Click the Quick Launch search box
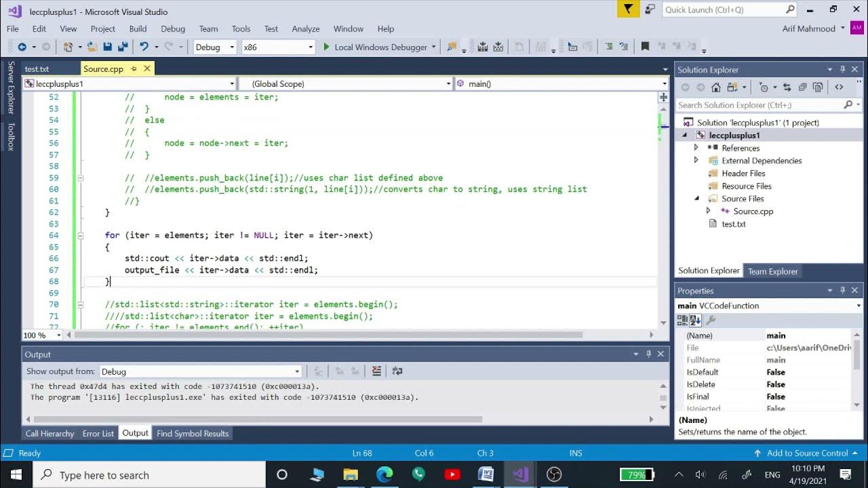Viewport: 868px width, 488px height. (x=728, y=9)
